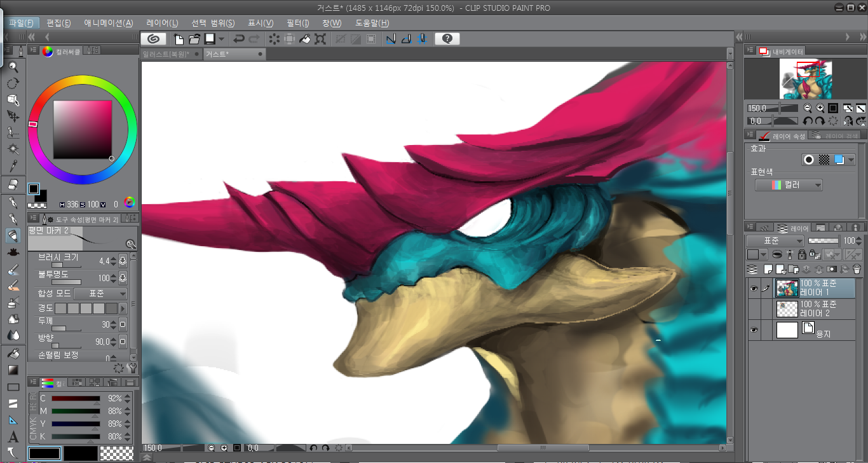Create a new raster layer
This screenshot has width=868, height=463.
pyautogui.click(x=768, y=269)
